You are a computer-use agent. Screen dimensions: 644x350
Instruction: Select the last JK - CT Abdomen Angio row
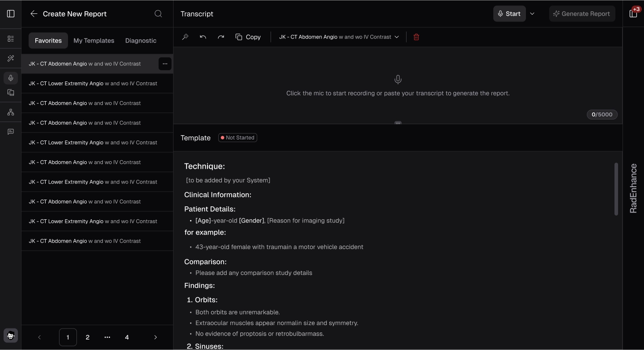[x=97, y=241]
